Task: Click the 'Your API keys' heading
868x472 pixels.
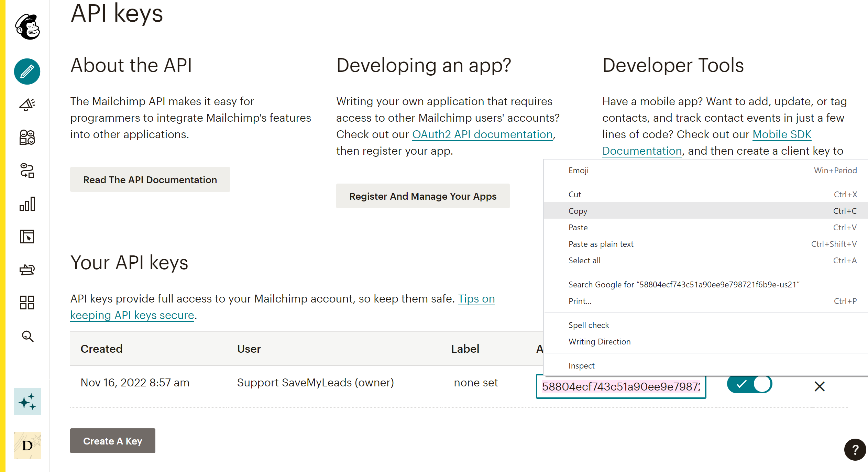Action: click(x=129, y=263)
